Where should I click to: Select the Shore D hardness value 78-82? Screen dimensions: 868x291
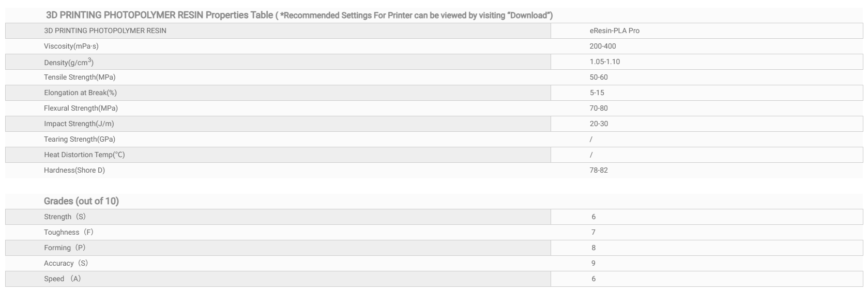pos(598,170)
